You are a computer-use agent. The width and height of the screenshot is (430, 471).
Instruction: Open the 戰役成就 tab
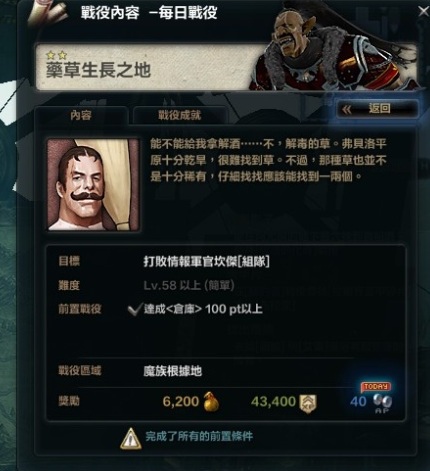(180, 116)
